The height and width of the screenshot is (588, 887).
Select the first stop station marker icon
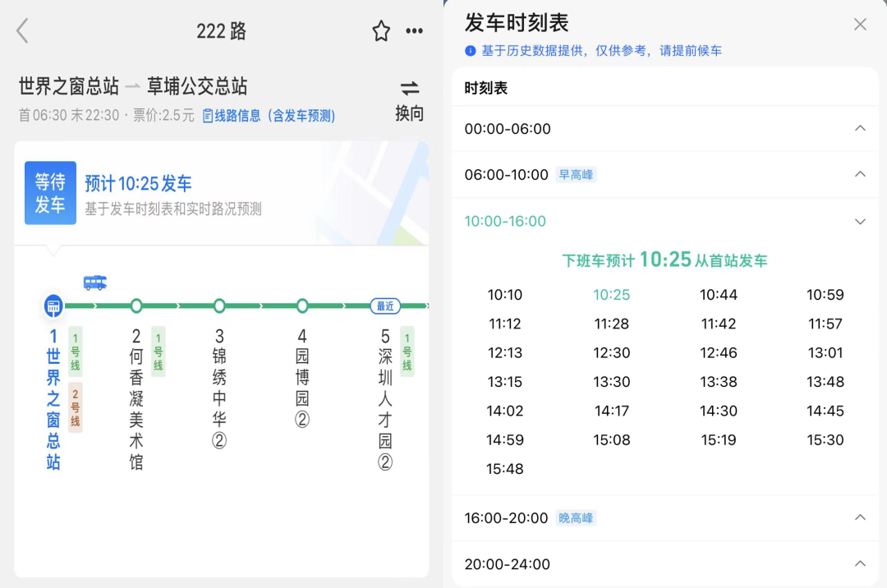pyautogui.click(x=53, y=305)
